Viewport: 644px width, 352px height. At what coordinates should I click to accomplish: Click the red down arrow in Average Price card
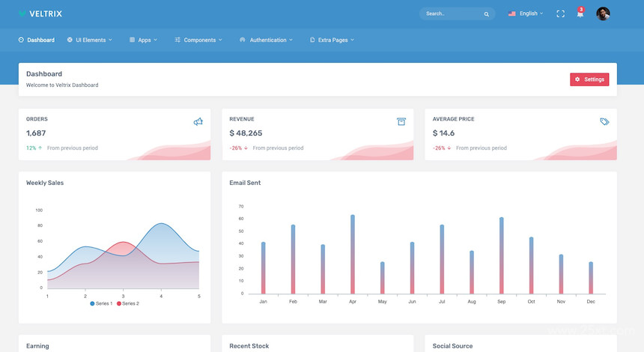click(449, 148)
